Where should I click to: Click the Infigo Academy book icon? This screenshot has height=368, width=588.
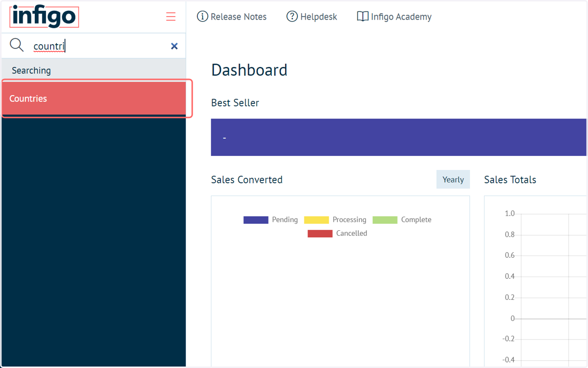(x=363, y=17)
